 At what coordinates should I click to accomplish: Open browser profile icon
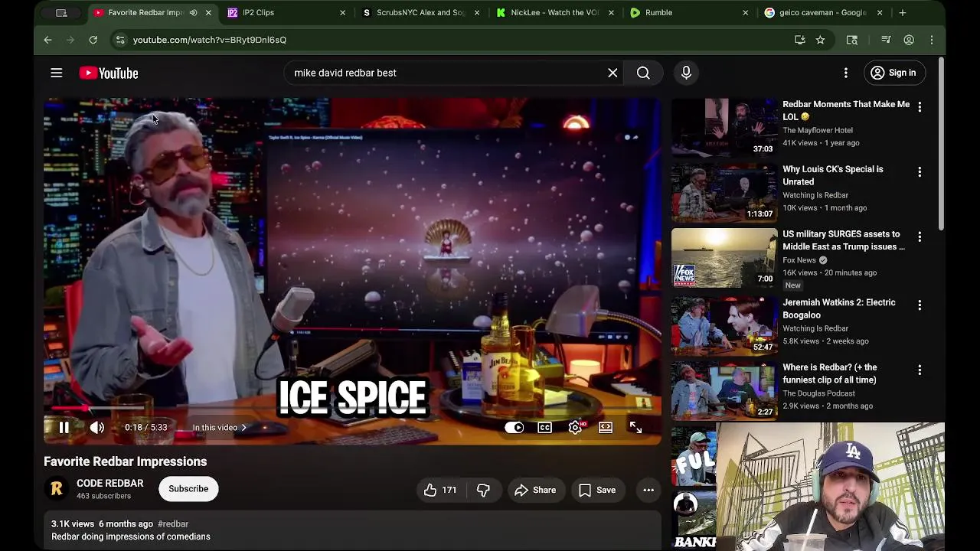(909, 40)
